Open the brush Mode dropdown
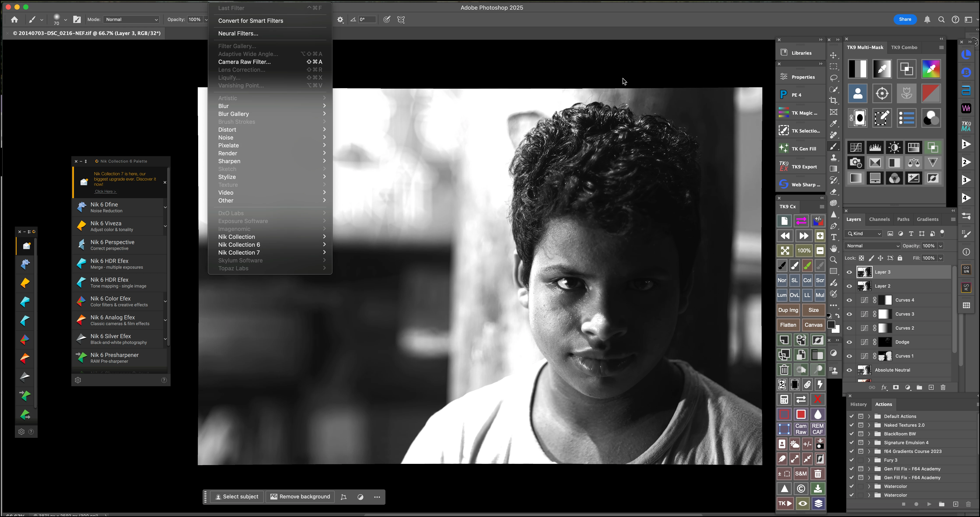Screen dimensions: 980x517 pos(131,19)
